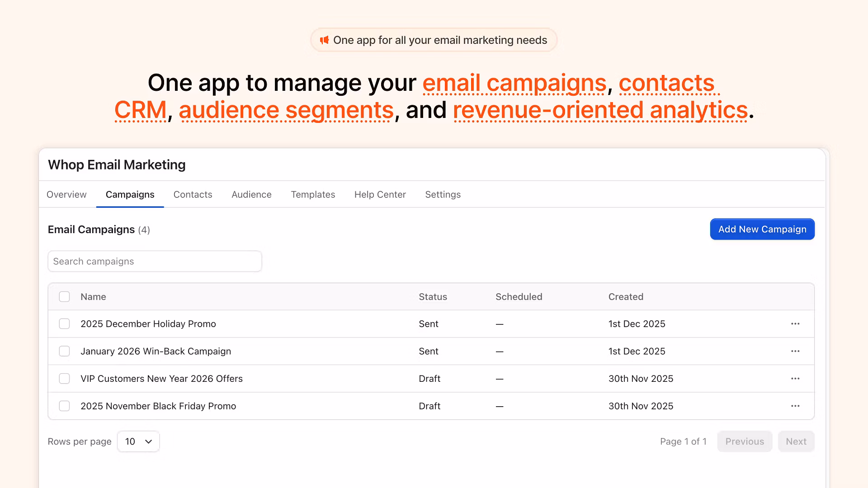Click the megaphone icon in the top banner
This screenshot has height=488, width=868.
tap(324, 40)
